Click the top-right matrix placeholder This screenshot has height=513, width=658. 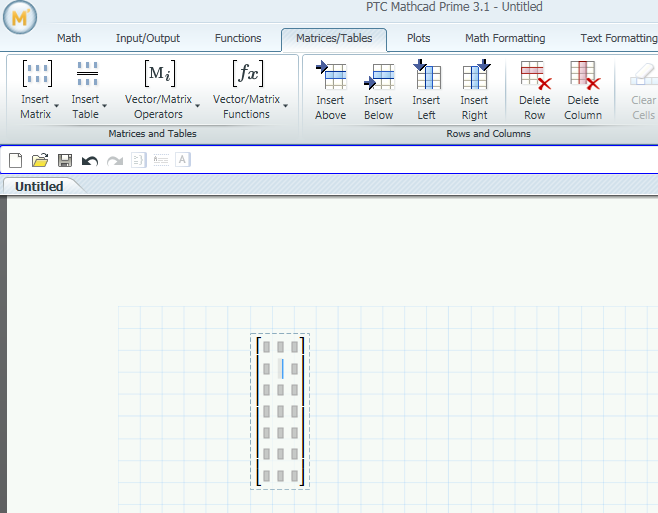tap(295, 347)
